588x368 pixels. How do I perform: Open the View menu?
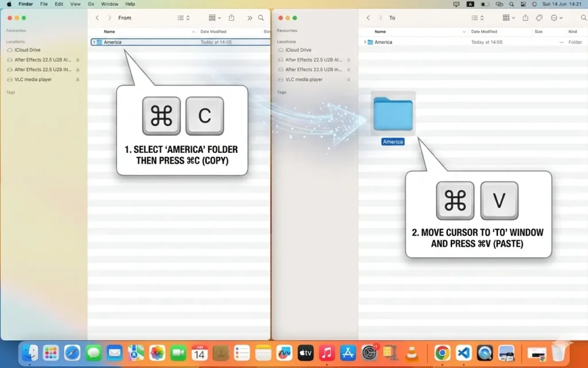(x=75, y=4)
